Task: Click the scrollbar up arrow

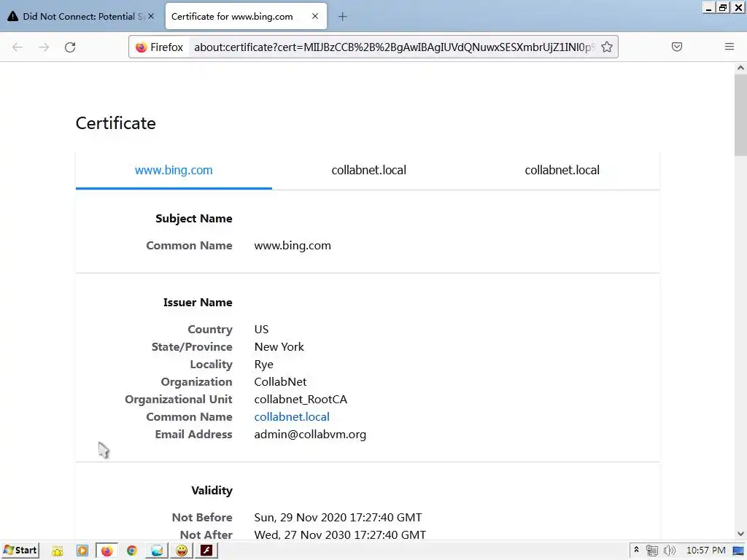Action: (740, 68)
